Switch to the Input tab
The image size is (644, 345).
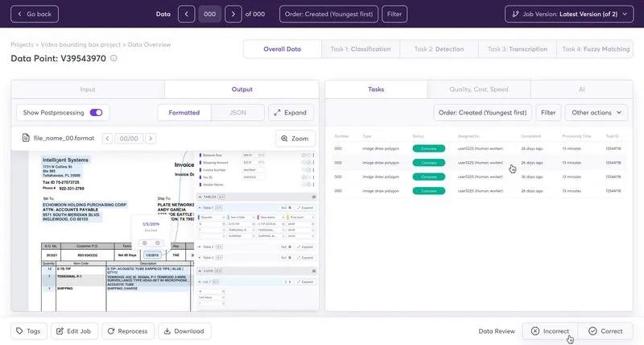pyautogui.click(x=88, y=89)
